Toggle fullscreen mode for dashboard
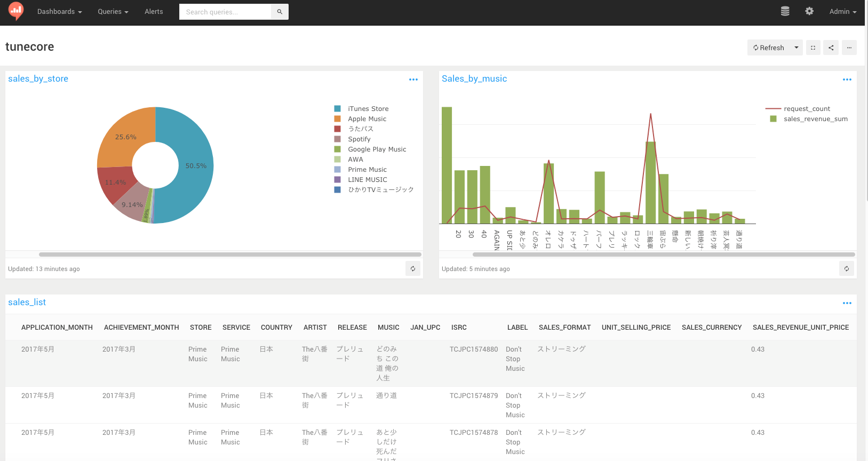Viewport: 868px width, 461px height. (x=813, y=47)
